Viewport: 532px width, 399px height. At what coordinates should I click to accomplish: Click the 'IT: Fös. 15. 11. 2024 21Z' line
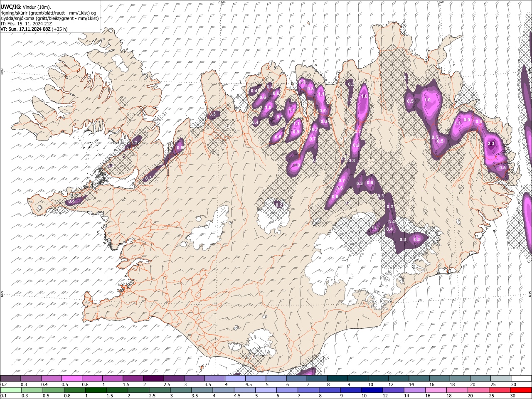[26, 24]
